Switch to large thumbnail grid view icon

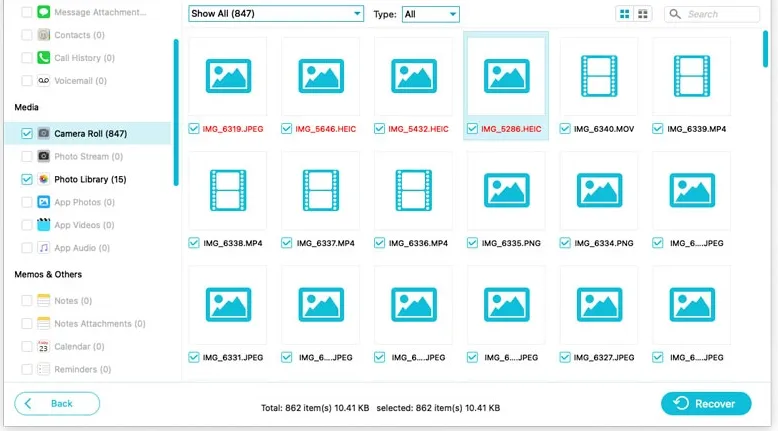[x=625, y=14]
